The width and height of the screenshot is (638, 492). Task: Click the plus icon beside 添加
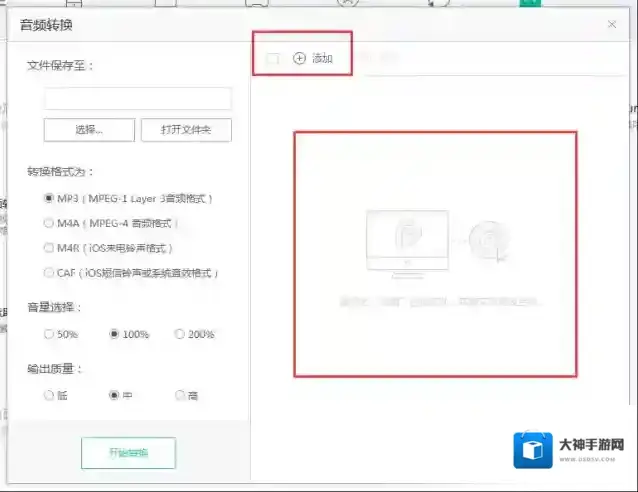299,59
